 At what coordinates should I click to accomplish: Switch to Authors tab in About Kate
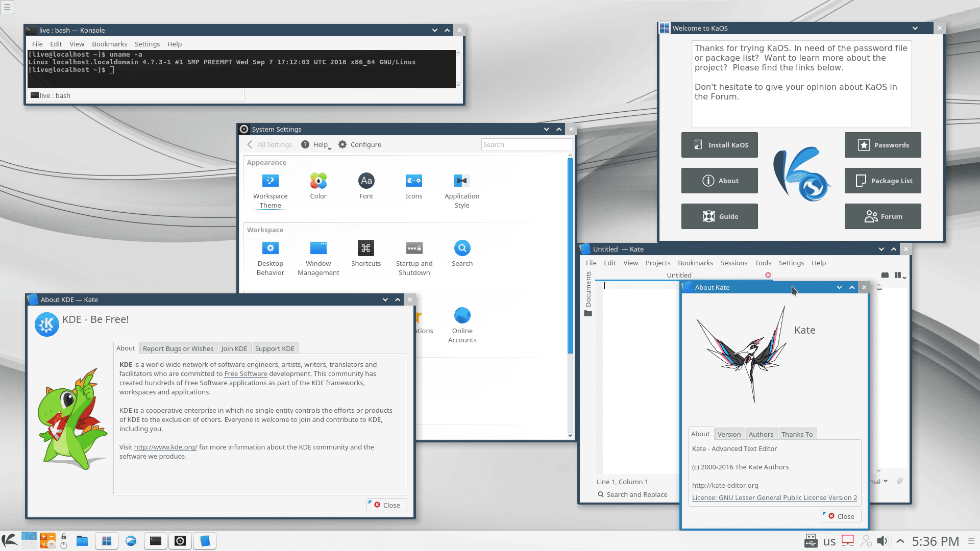[761, 434]
